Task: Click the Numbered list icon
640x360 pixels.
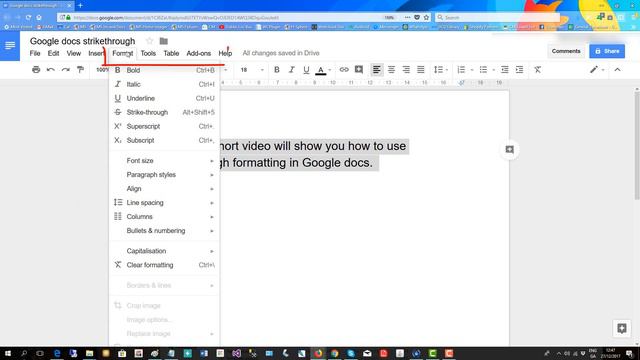Action: [461, 70]
